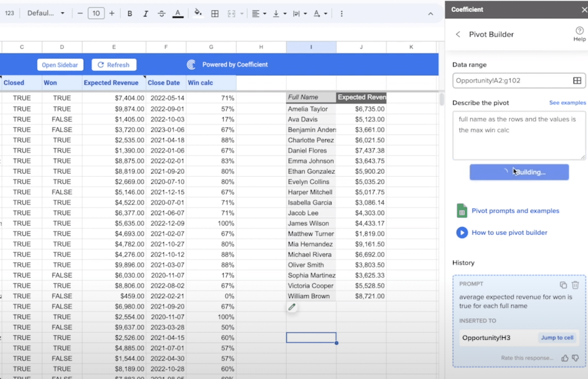Apply strikethrough formatting
The height and width of the screenshot is (379, 588).
pyautogui.click(x=161, y=14)
